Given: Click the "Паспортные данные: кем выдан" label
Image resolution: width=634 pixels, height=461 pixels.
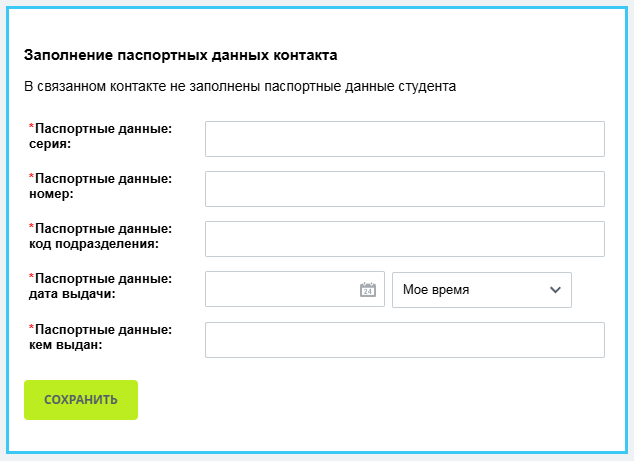Looking at the screenshot, I should click(101, 337).
